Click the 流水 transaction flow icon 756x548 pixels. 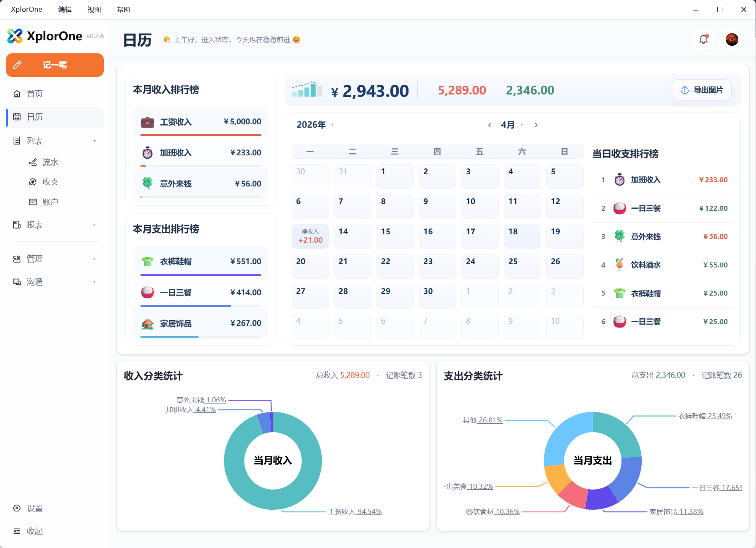[x=33, y=162]
